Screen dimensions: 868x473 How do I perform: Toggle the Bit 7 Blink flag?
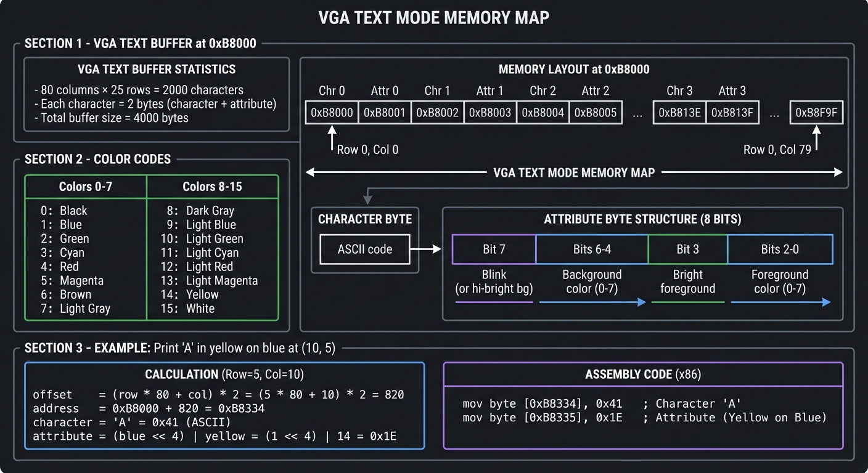click(x=493, y=249)
